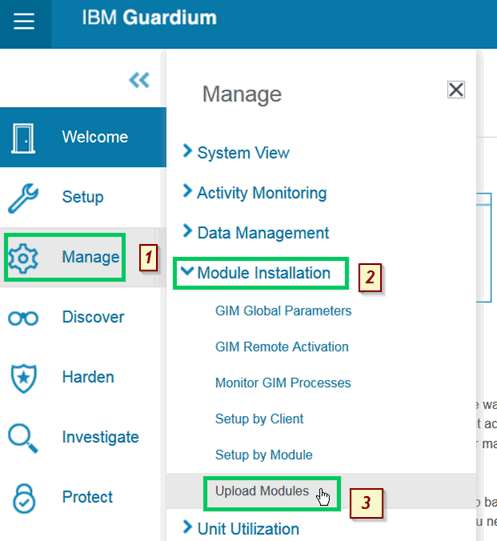Open Monitor GIM Processes link
The width and height of the screenshot is (497, 541).
pyautogui.click(x=283, y=383)
